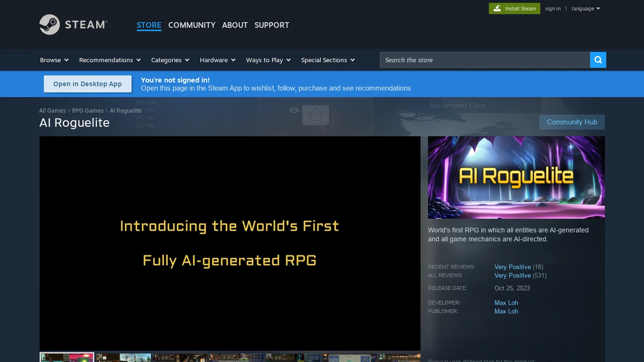Click the AI Roguelite header image
The height and width of the screenshot is (362, 644).
point(516,177)
